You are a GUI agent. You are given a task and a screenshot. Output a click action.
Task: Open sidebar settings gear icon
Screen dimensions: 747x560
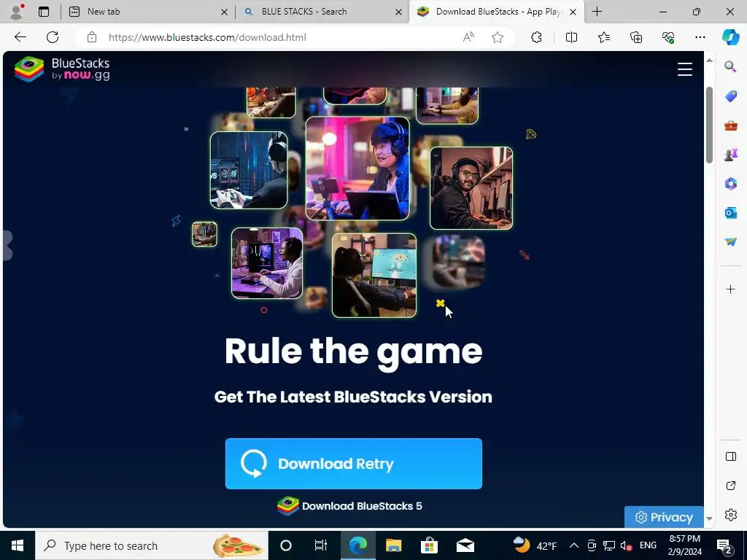[x=730, y=515]
